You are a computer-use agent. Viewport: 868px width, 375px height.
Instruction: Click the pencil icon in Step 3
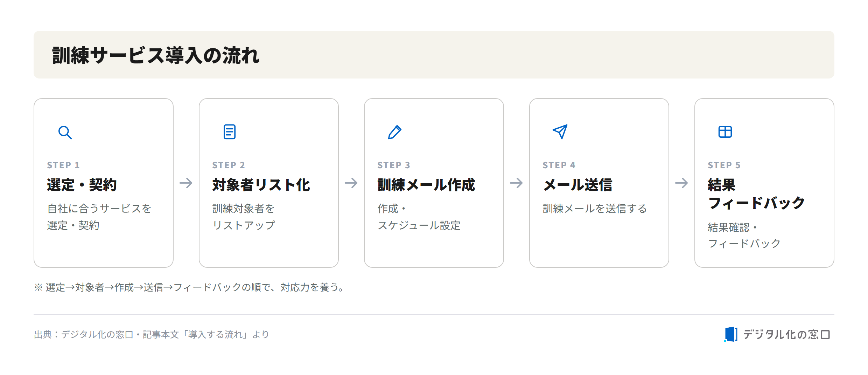point(395,132)
